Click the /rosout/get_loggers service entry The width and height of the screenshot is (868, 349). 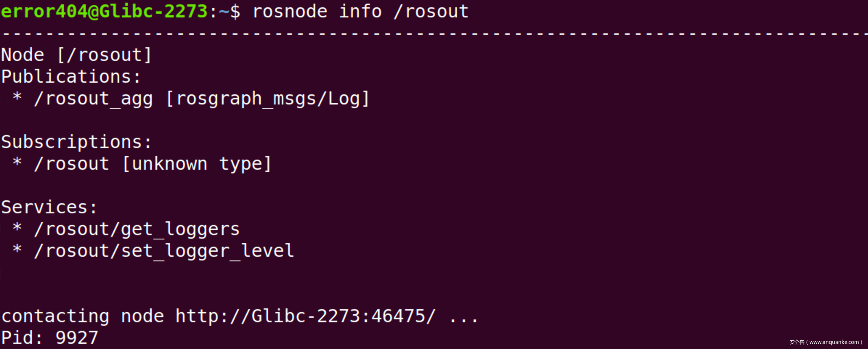pyautogui.click(x=137, y=229)
